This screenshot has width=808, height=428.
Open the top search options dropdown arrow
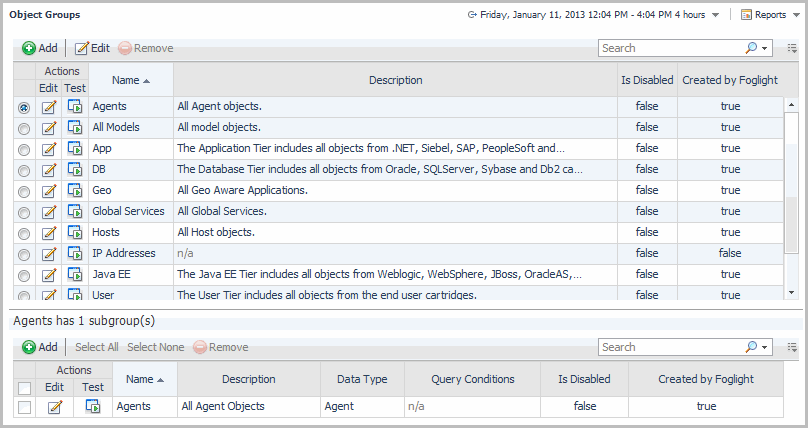pos(765,48)
